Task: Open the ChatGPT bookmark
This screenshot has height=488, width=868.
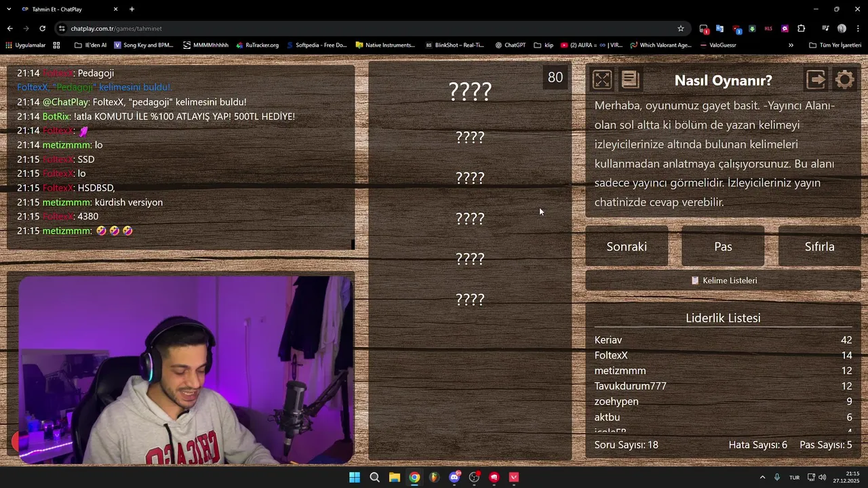Action: coord(510,45)
